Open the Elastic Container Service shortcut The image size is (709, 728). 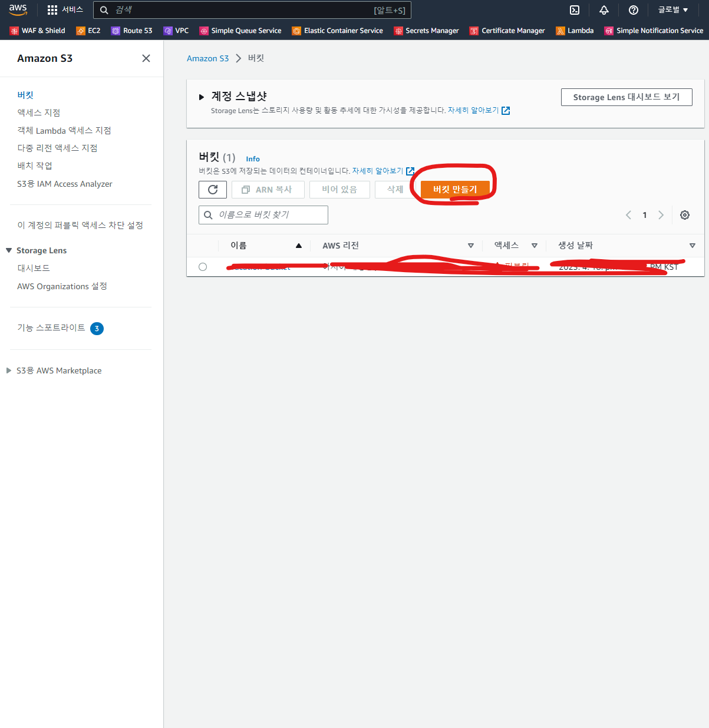[x=338, y=31]
